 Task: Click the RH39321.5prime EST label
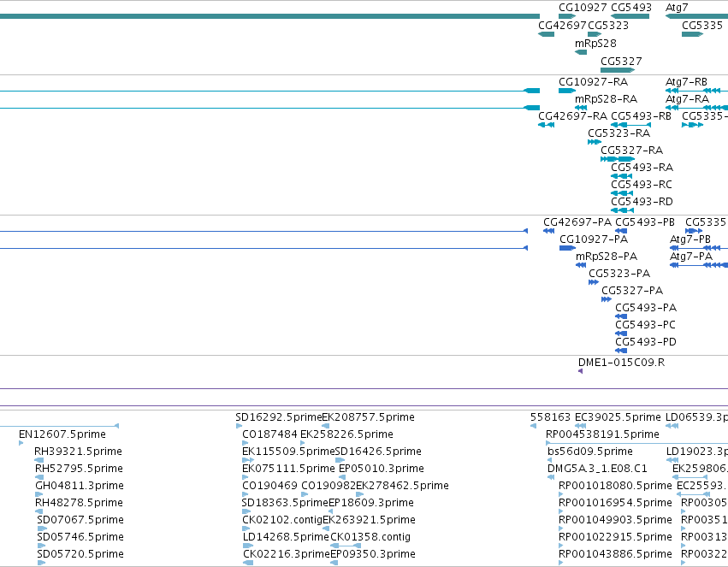pos(78,452)
